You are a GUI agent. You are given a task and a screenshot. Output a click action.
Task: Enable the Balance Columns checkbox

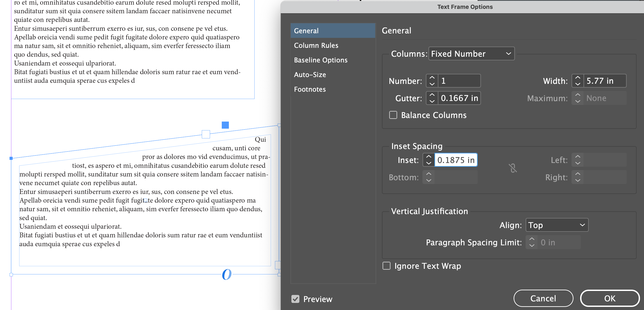(393, 115)
